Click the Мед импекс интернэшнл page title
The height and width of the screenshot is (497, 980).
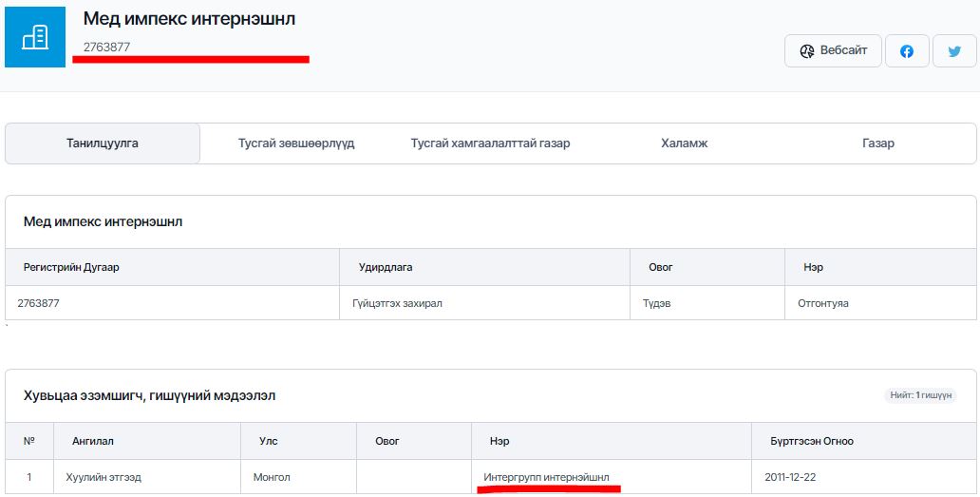tap(189, 19)
